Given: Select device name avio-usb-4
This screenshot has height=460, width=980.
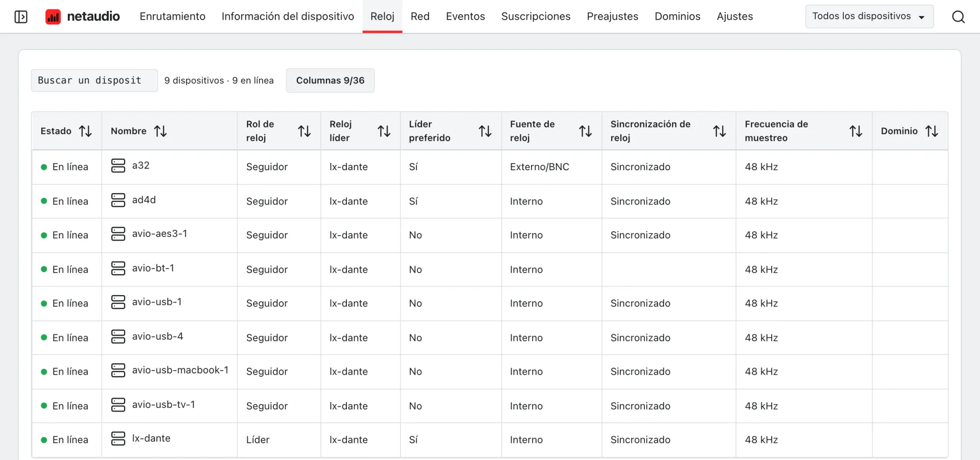Looking at the screenshot, I should 158,336.
